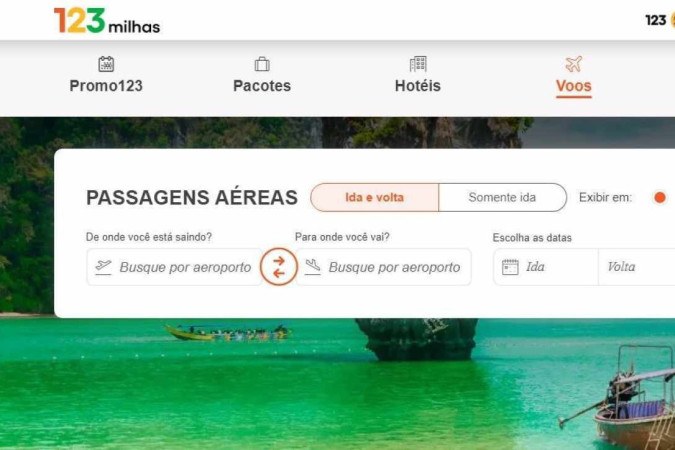This screenshot has height=450, width=675.
Task: Open the Hotéis tab
Action: pos(418,76)
